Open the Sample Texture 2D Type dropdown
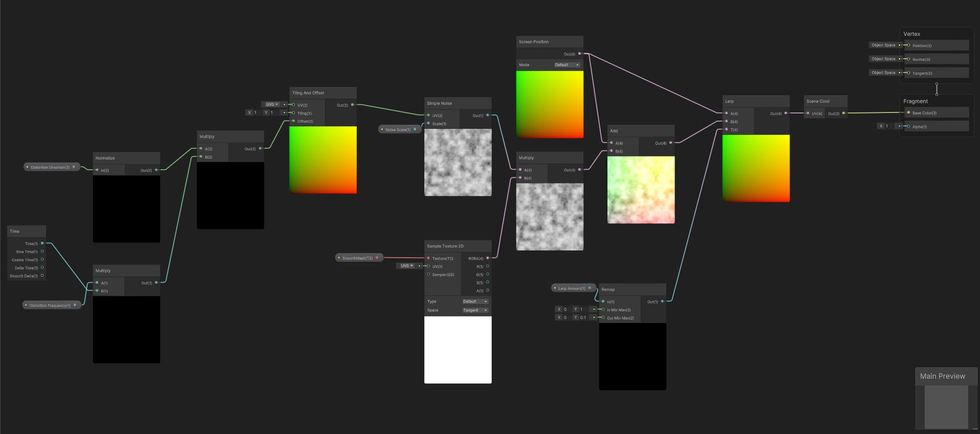The width and height of the screenshot is (980, 434). (x=475, y=302)
